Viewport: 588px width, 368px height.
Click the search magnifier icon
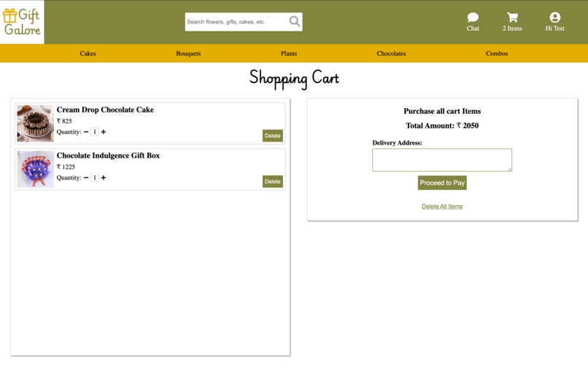(x=295, y=21)
